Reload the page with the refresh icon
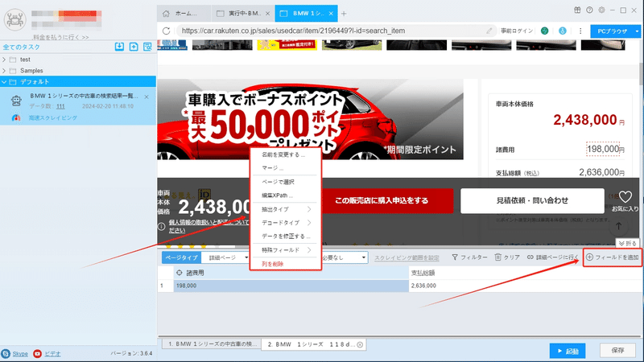The height and width of the screenshot is (362, 644). point(166,31)
